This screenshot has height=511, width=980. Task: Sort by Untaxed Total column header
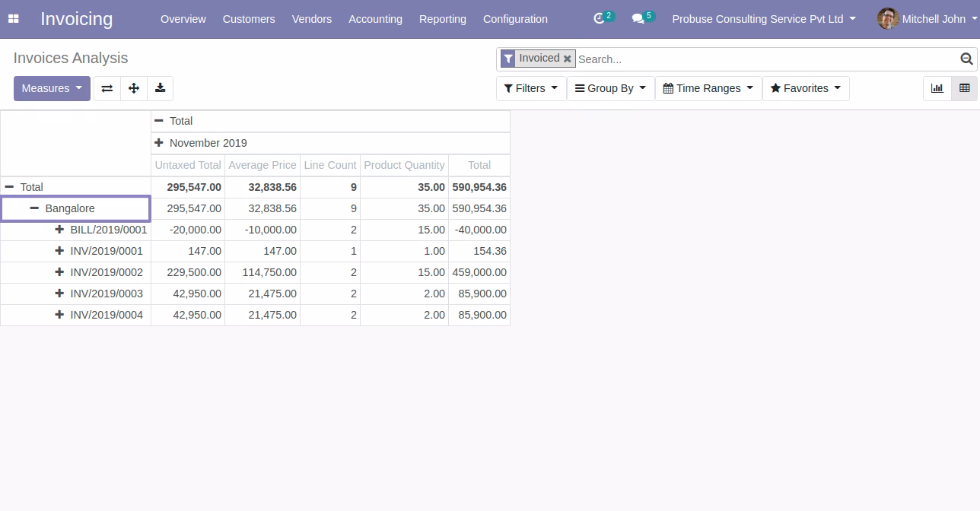[188, 165]
